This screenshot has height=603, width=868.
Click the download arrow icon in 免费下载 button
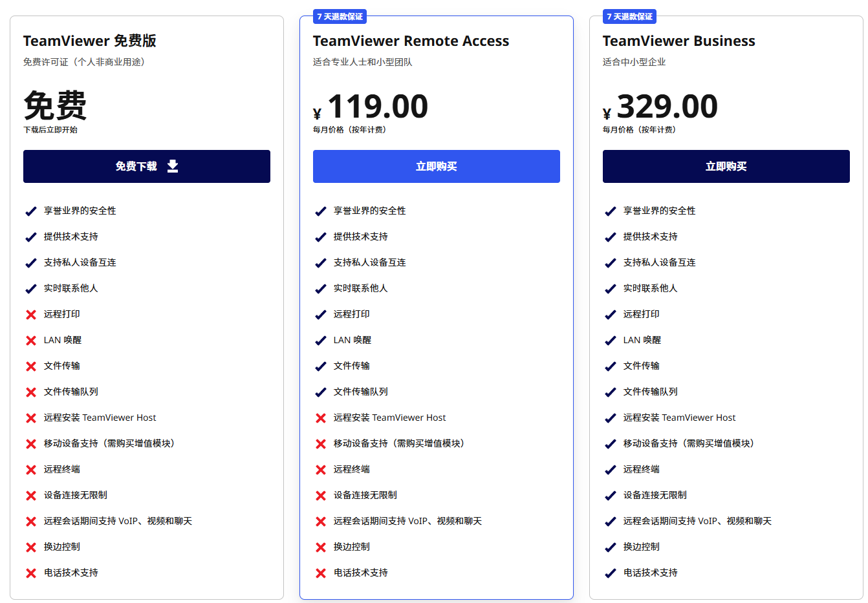click(173, 166)
